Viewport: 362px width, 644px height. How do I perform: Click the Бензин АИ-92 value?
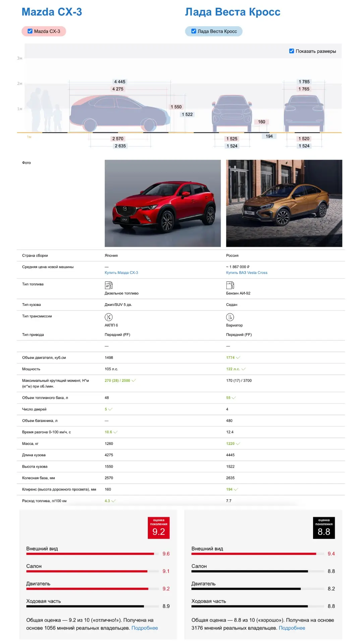(238, 293)
